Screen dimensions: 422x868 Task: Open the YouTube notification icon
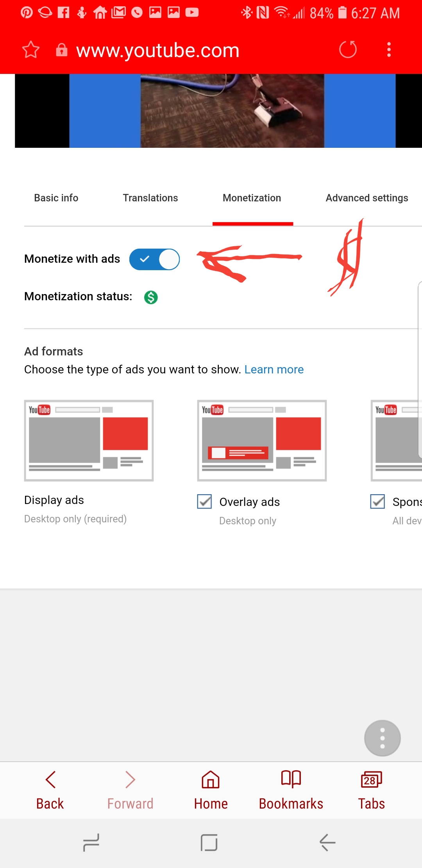(x=192, y=13)
